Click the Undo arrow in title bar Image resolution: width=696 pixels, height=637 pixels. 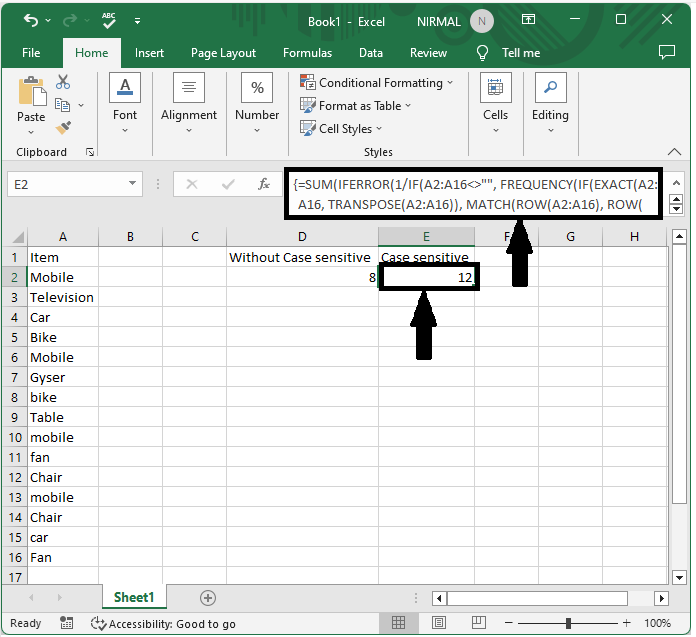(31, 20)
